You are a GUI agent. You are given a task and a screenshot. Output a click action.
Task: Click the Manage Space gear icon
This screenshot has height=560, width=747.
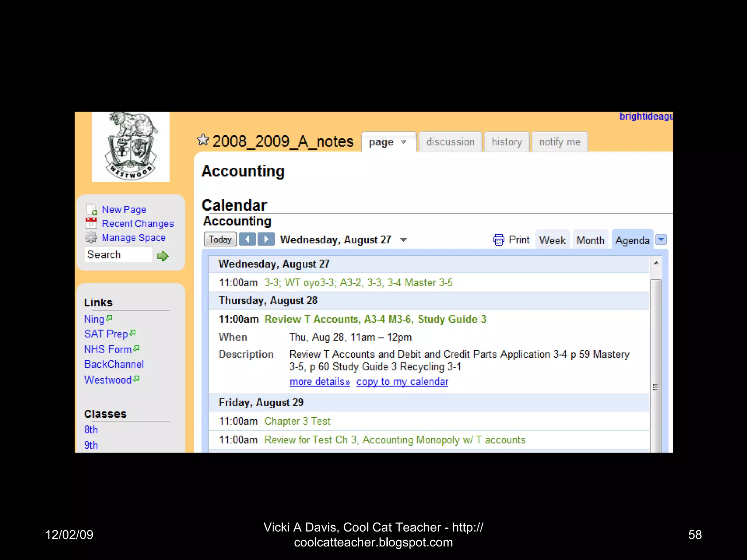tap(91, 237)
